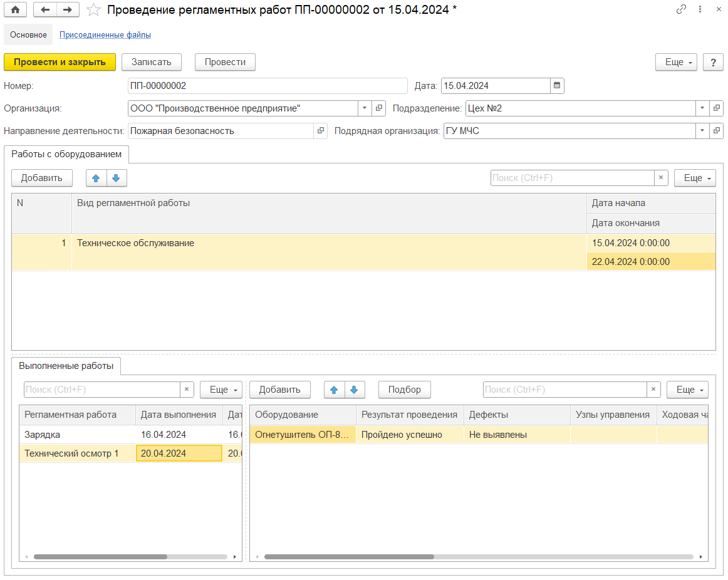The image size is (728, 580).
Task: Open the Организация record with the open-form icon
Action: point(379,108)
